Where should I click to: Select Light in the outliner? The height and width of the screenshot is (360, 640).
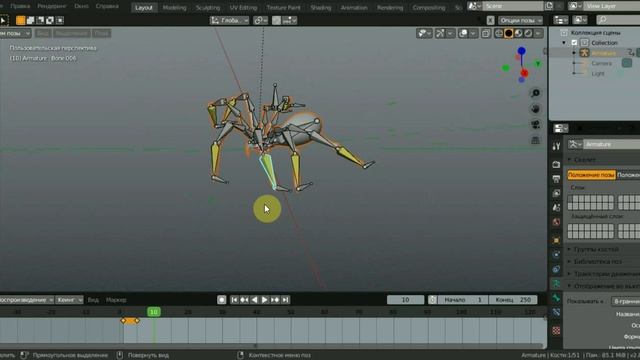click(598, 74)
